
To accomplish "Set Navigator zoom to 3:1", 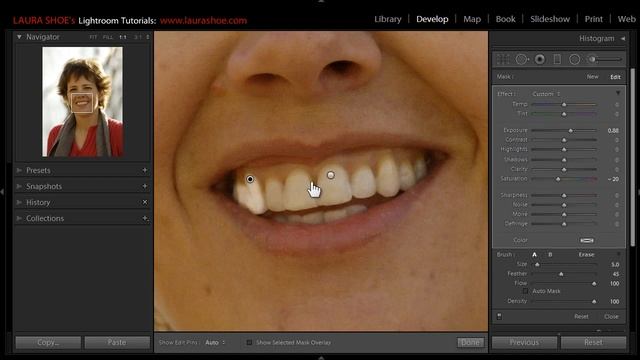I will (x=138, y=37).
